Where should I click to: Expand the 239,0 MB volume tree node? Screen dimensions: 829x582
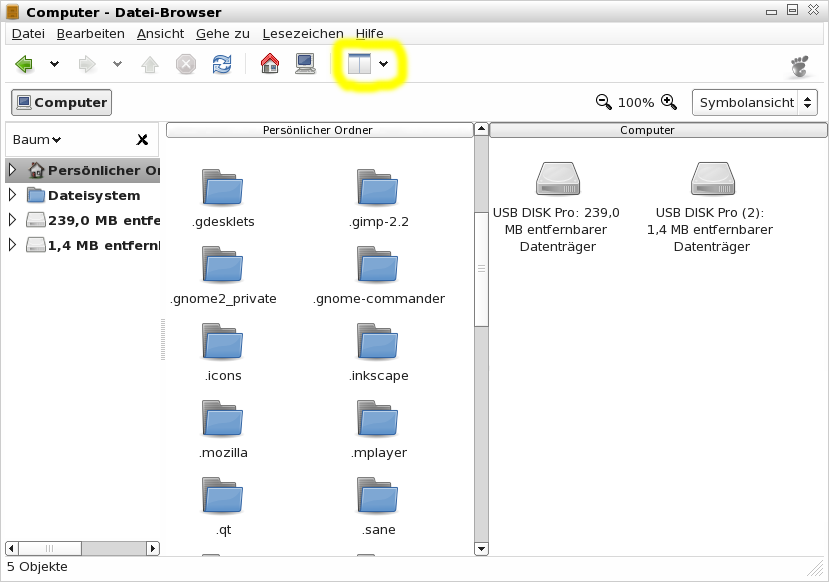pyautogui.click(x=13, y=220)
